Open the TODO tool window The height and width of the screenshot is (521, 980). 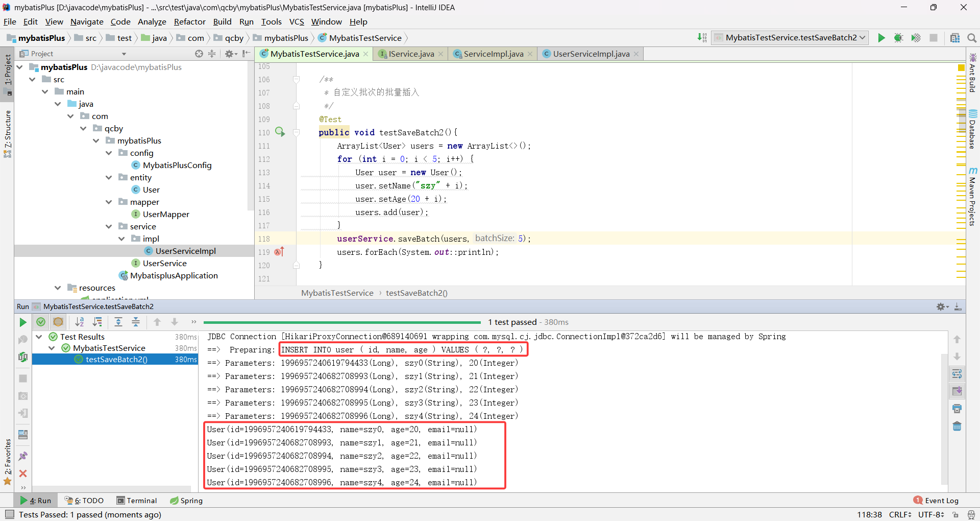(x=84, y=501)
